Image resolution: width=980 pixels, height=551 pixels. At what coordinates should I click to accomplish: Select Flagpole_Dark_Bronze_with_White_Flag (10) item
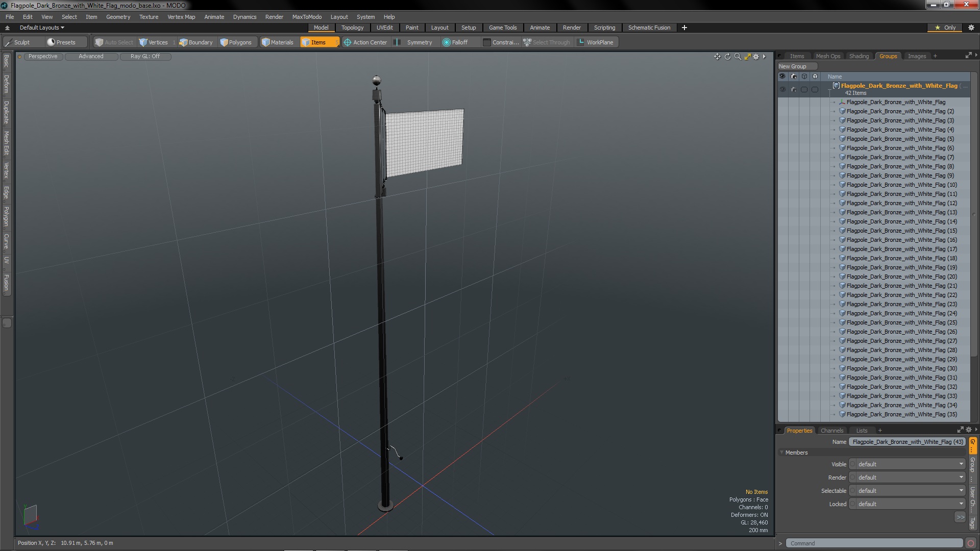[x=901, y=185]
